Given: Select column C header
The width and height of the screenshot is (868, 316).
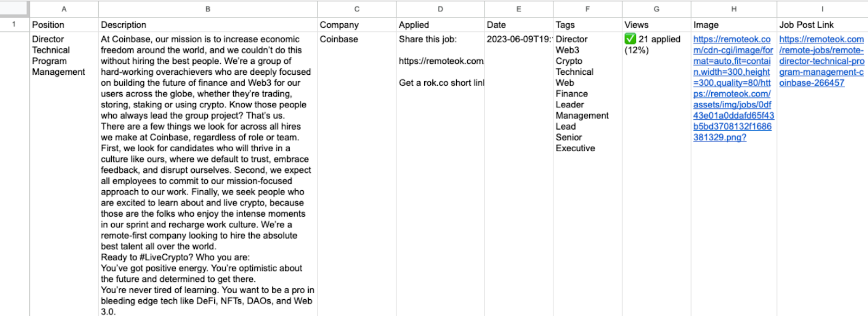Looking at the screenshot, I should click(x=356, y=9).
